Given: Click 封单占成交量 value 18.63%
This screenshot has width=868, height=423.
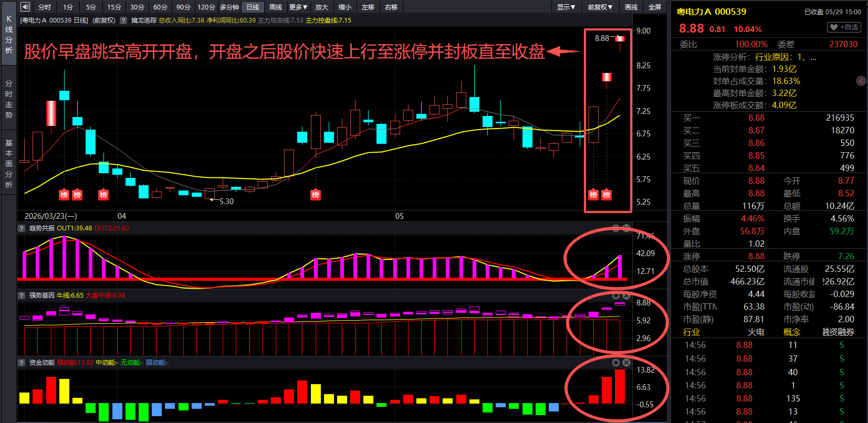Looking at the screenshot, I should 786,81.
